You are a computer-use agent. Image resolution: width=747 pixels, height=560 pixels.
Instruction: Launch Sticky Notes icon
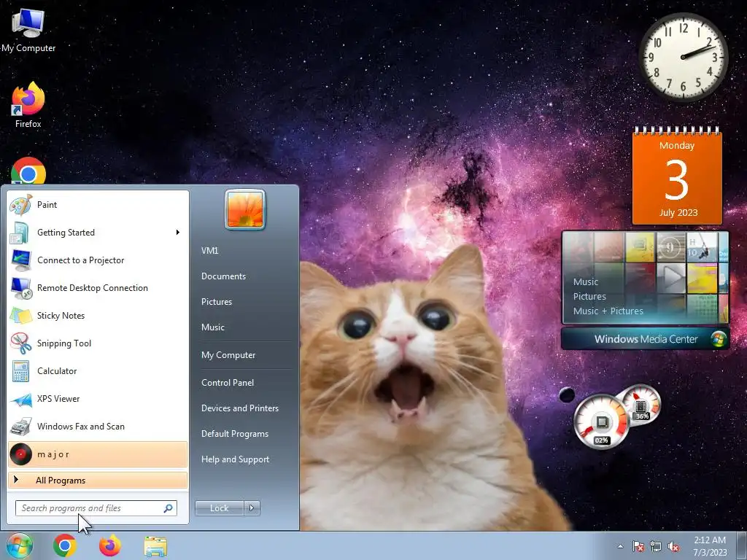21,316
